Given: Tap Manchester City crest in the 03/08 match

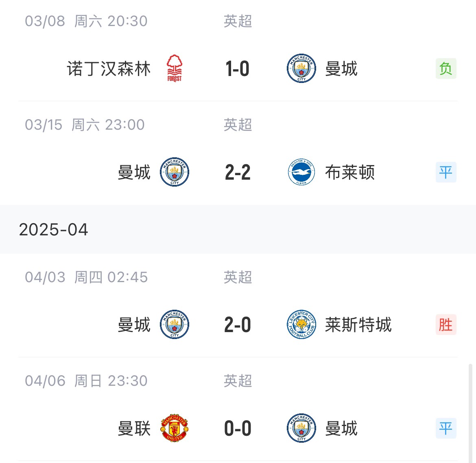Looking at the screenshot, I should tap(301, 68).
